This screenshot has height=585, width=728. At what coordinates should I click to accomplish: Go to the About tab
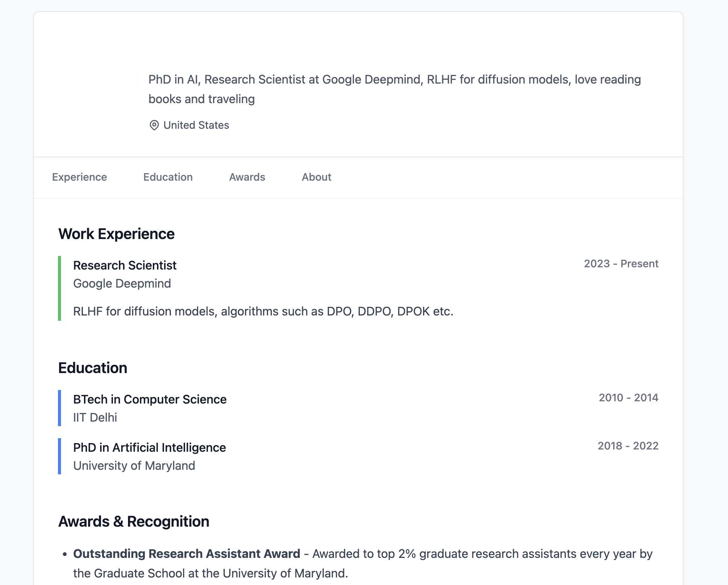point(316,177)
